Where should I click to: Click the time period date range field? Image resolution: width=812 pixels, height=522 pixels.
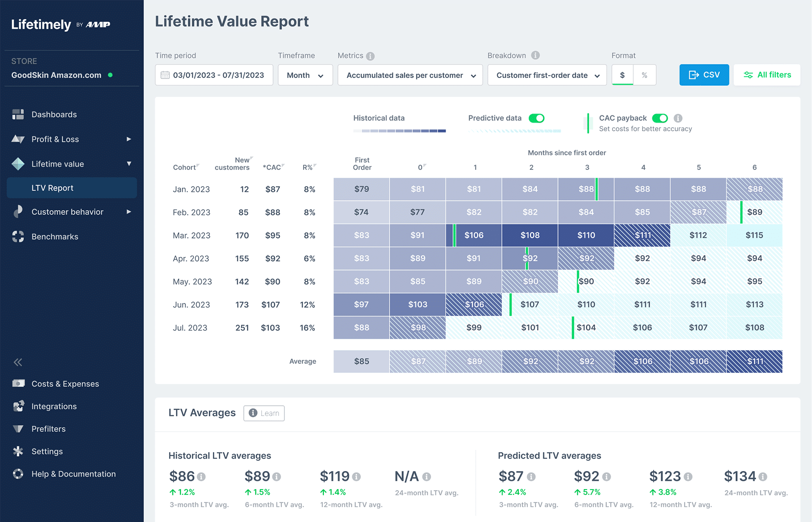coord(214,75)
